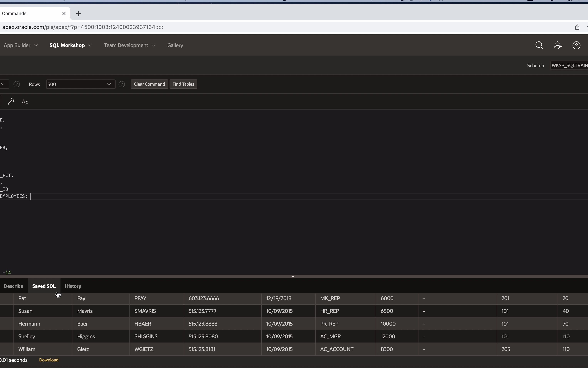The height and width of the screenshot is (368, 588).
Task: Open the administration user-wrench icon
Action: (x=558, y=46)
